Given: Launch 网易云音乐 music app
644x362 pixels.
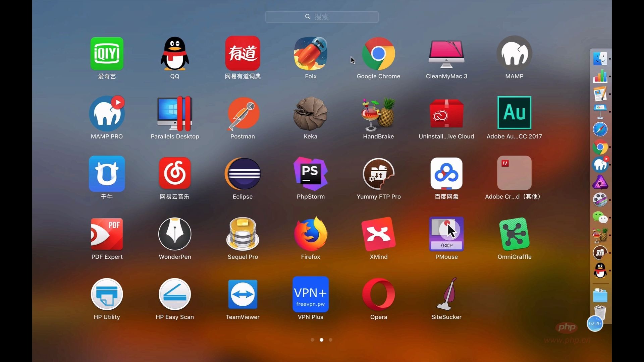Looking at the screenshot, I should pos(175,174).
